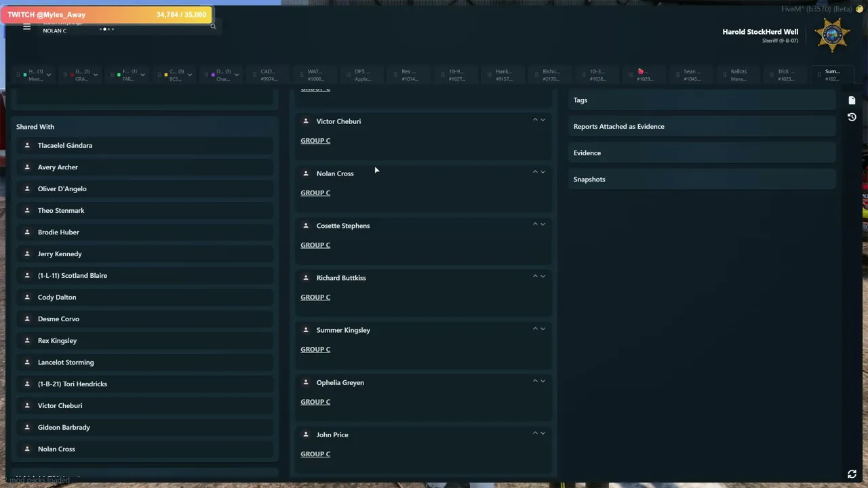Screen dimensions: 868x488
Task: Open the hamburger menu icon
Action: point(26,27)
